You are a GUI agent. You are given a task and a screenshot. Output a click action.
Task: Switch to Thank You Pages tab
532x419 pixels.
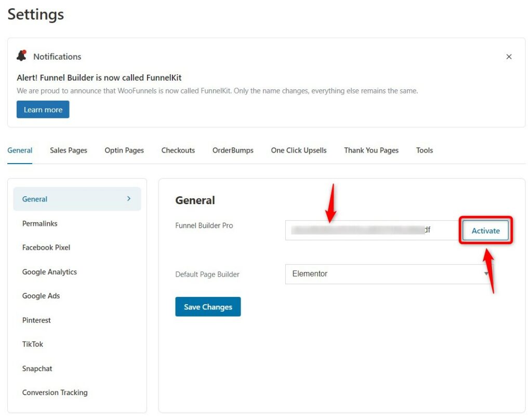tap(371, 150)
